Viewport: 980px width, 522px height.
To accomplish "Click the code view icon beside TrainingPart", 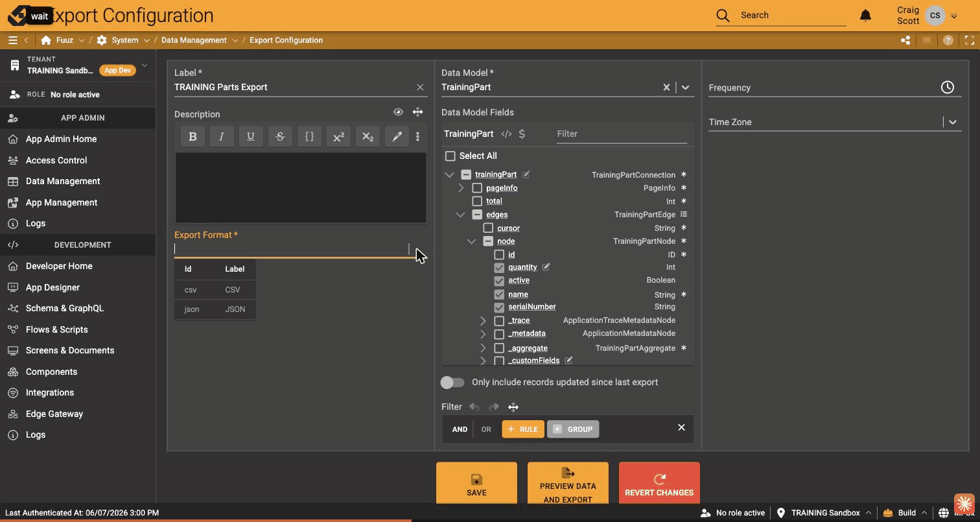I will [x=506, y=134].
